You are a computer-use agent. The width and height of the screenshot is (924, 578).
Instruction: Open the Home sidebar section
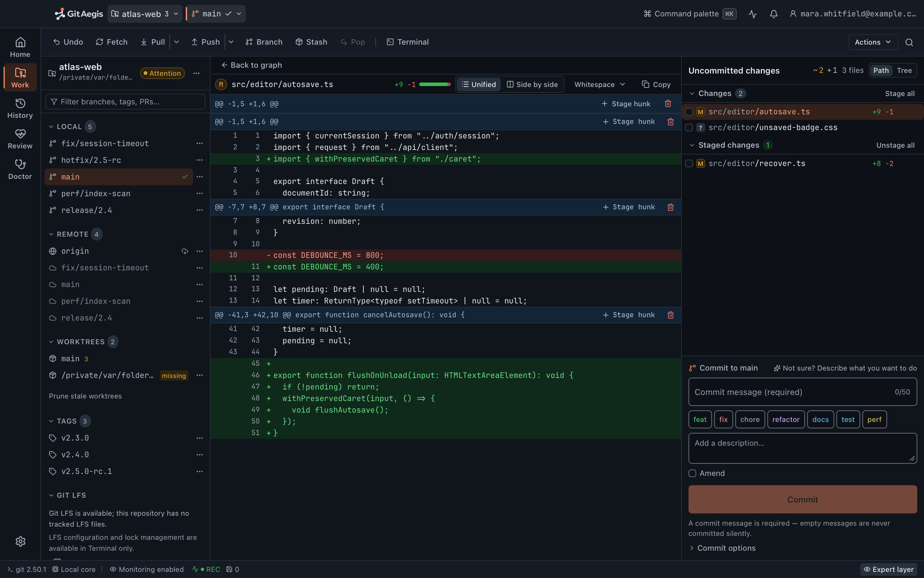(20, 48)
